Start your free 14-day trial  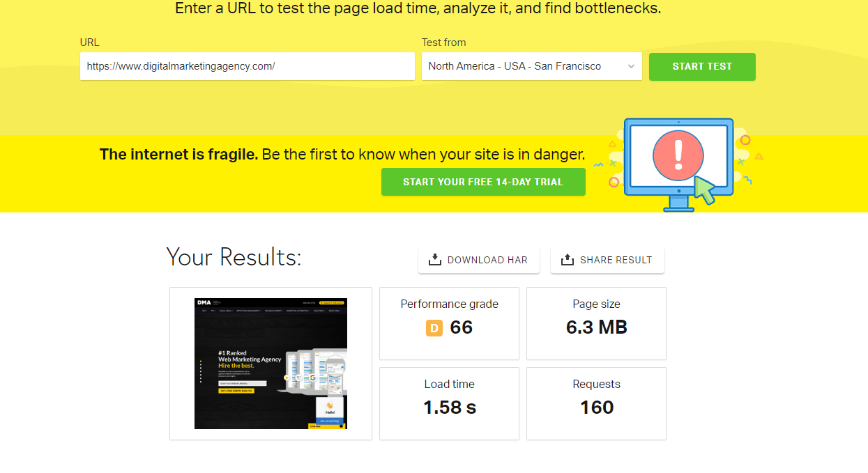pos(482,181)
